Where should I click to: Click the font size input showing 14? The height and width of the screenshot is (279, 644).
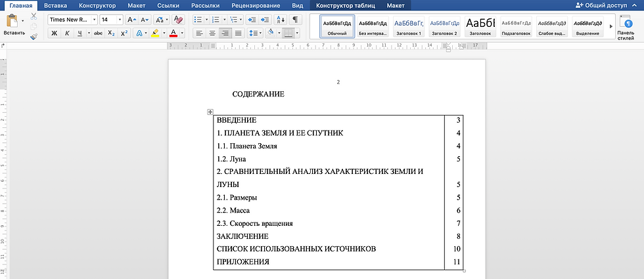[108, 20]
